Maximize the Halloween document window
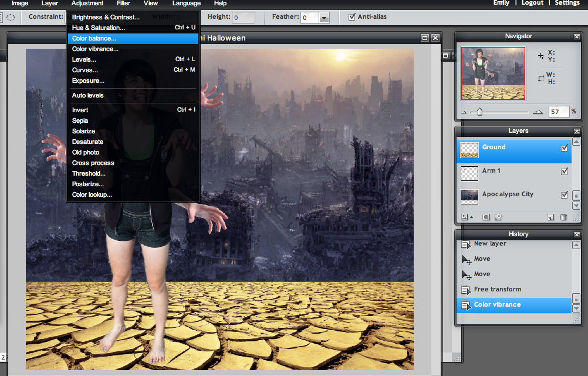The height and width of the screenshot is (376, 588). click(x=424, y=38)
